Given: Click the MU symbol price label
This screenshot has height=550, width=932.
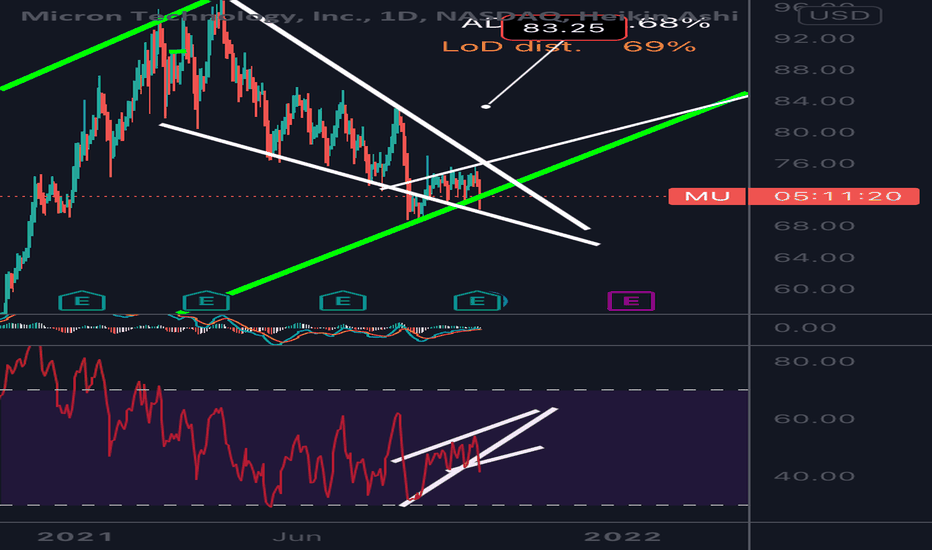Looking at the screenshot, I should [x=707, y=196].
